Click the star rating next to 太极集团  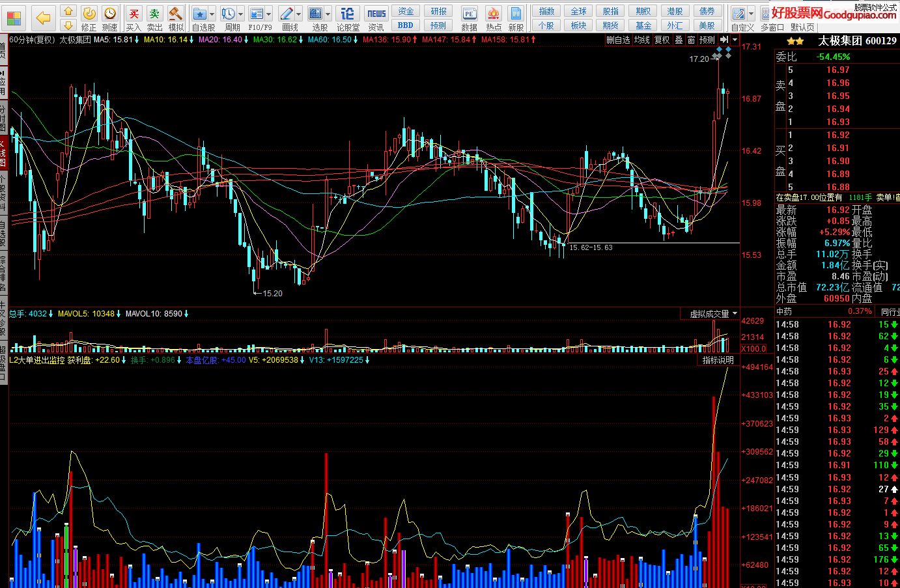pos(795,41)
